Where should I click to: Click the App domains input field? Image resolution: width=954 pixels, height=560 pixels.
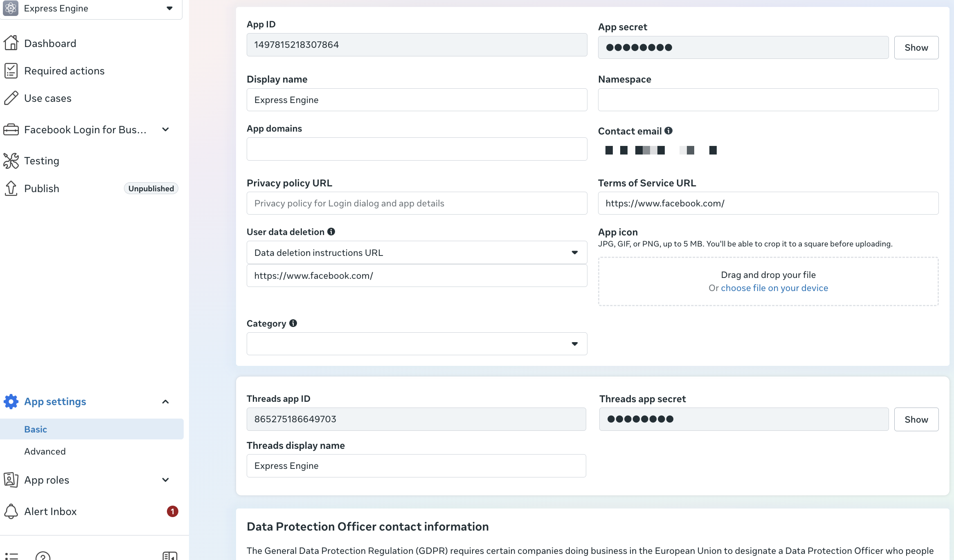point(417,149)
